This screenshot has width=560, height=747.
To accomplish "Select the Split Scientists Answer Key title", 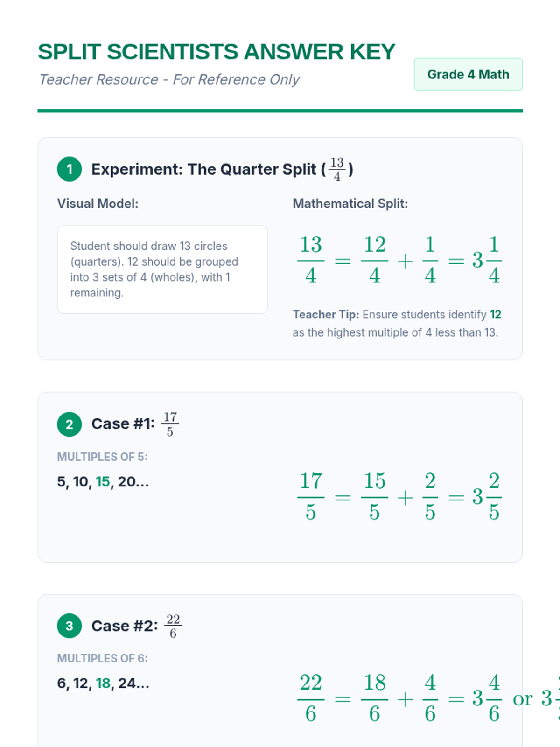I will click(x=217, y=52).
